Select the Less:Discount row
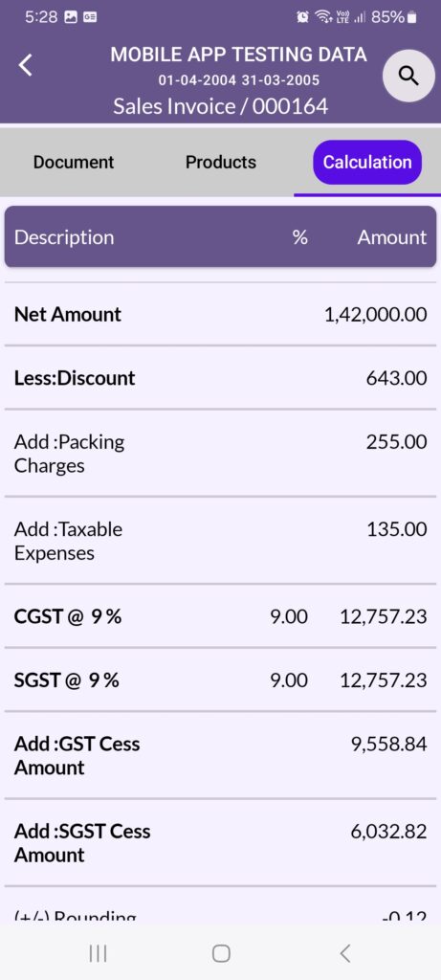This screenshot has height=980, width=441. (x=220, y=378)
